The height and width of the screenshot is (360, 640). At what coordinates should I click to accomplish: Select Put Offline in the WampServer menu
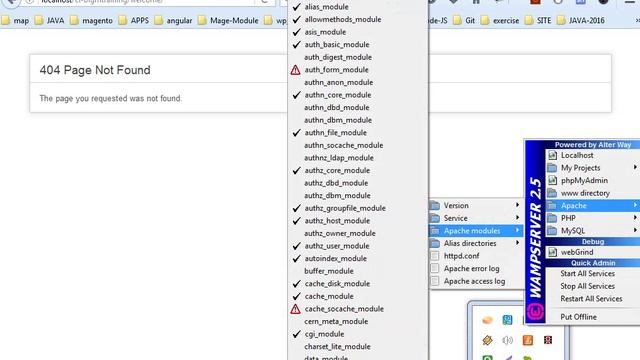(x=578, y=317)
